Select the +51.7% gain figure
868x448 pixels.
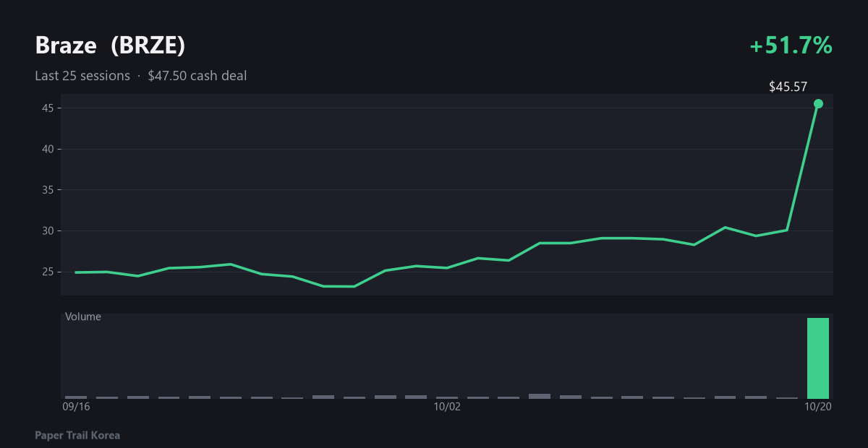click(791, 46)
